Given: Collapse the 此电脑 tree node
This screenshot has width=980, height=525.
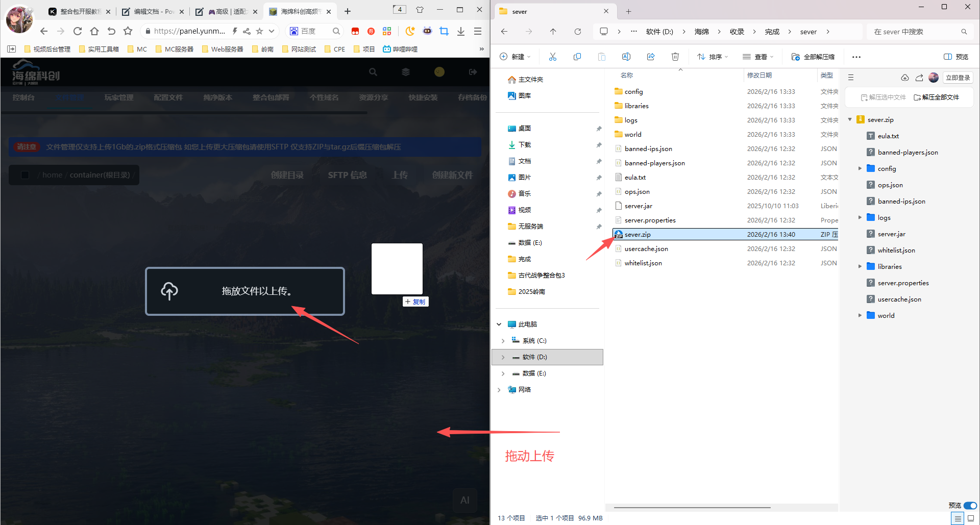Looking at the screenshot, I should pyautogui.click(x=499, y=324).
